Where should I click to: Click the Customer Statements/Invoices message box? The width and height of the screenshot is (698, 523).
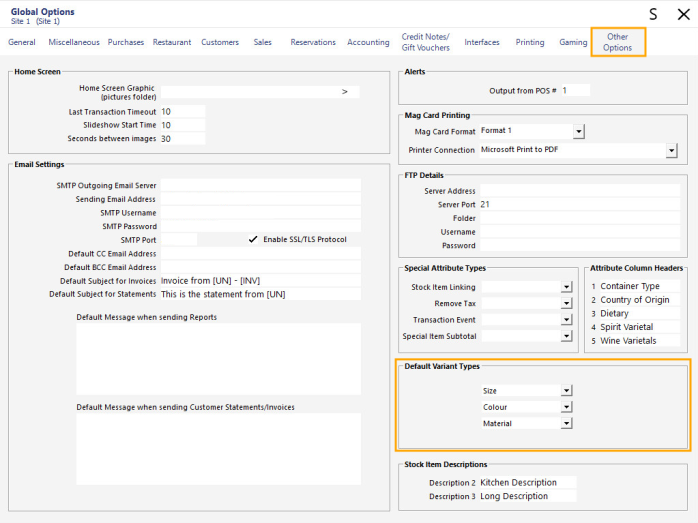(219, 449)
